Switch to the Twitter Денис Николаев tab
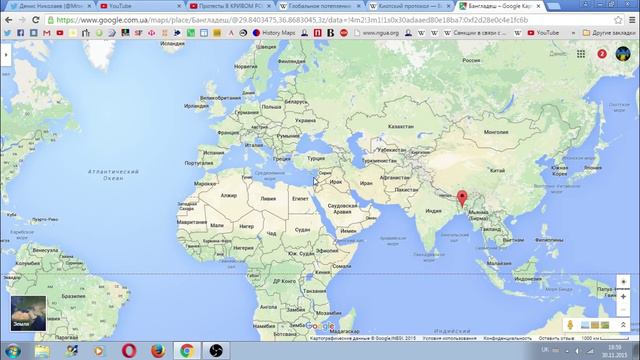The image size is (640, 360). tap(51, 6)
